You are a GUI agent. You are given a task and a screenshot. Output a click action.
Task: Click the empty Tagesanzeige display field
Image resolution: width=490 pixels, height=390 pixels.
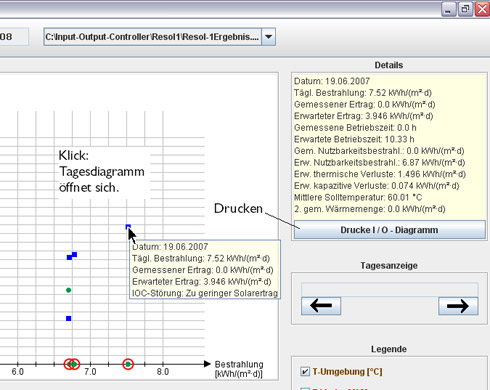(x=389, y=289)
